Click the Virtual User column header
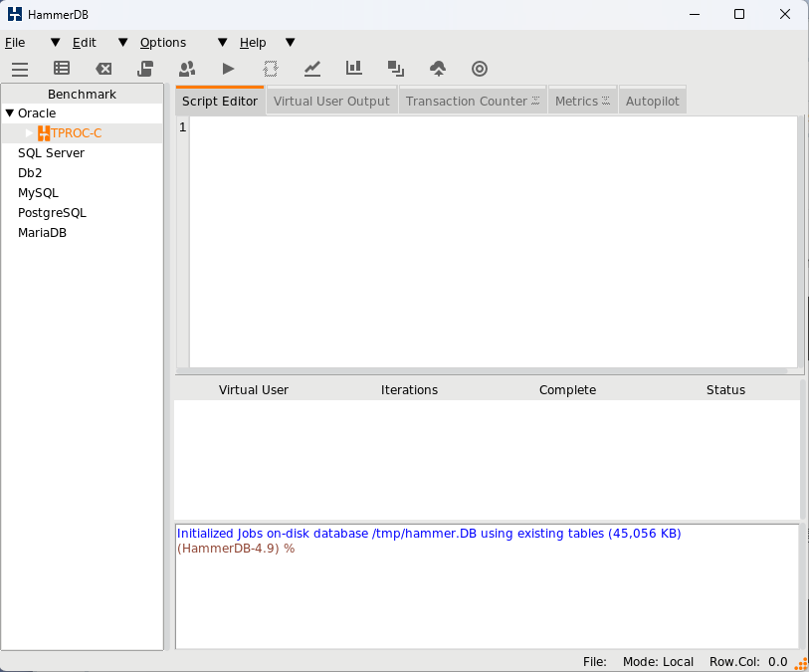 coord(254,389)
